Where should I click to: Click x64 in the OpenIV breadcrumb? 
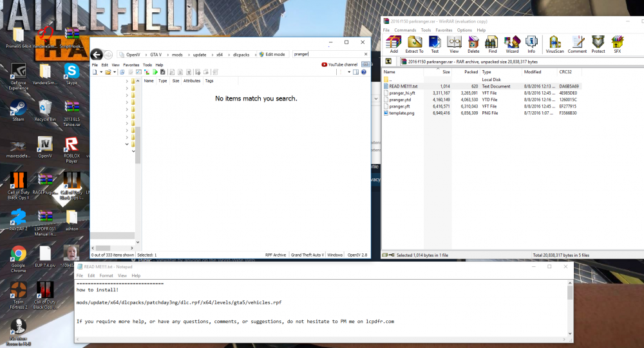(220, 55)
